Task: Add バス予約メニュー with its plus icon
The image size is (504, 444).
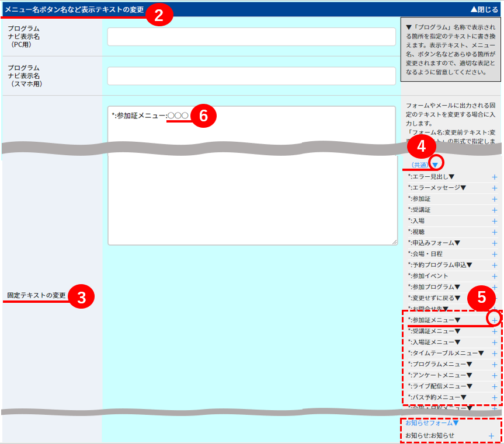Action: [494, 398]
